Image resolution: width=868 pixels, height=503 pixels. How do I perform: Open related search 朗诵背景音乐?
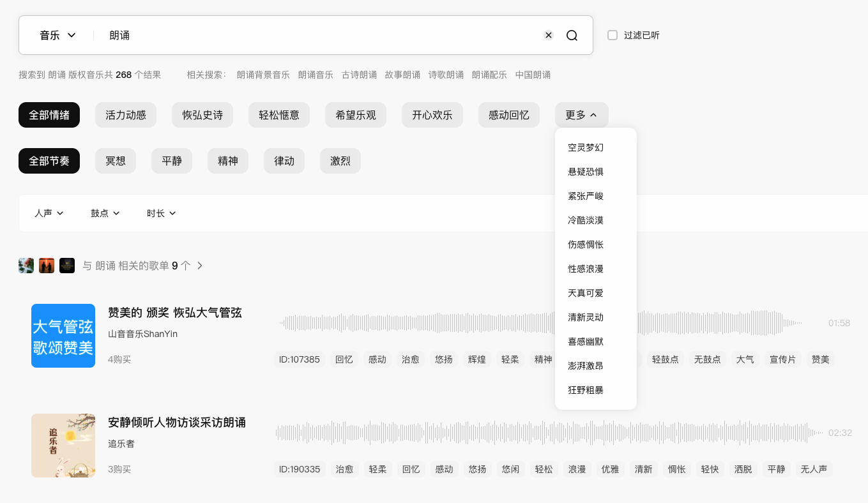point(263,75)
